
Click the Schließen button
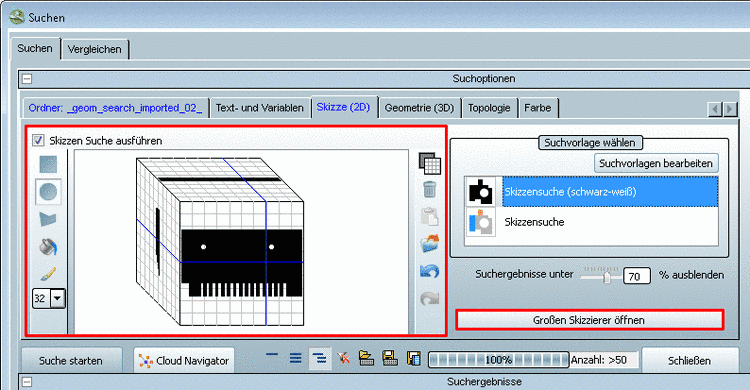coord(689,360)
